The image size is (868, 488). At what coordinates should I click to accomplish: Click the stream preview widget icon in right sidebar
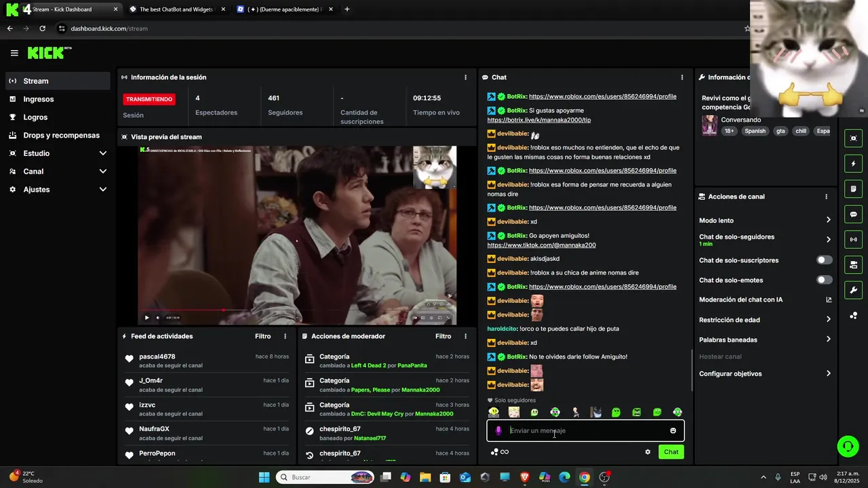click(x=853, y=138)
